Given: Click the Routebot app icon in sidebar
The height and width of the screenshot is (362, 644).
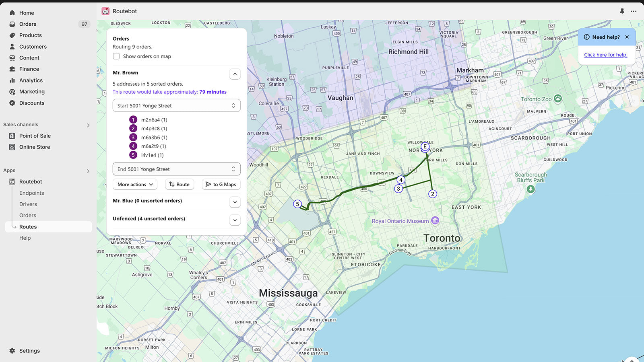Looking at the screenshot, I should pos(12,182).
